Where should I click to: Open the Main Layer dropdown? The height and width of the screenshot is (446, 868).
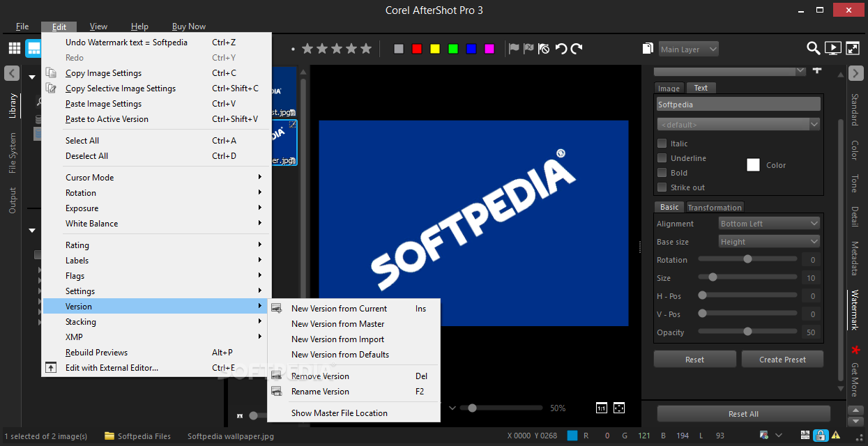(689, 49)
